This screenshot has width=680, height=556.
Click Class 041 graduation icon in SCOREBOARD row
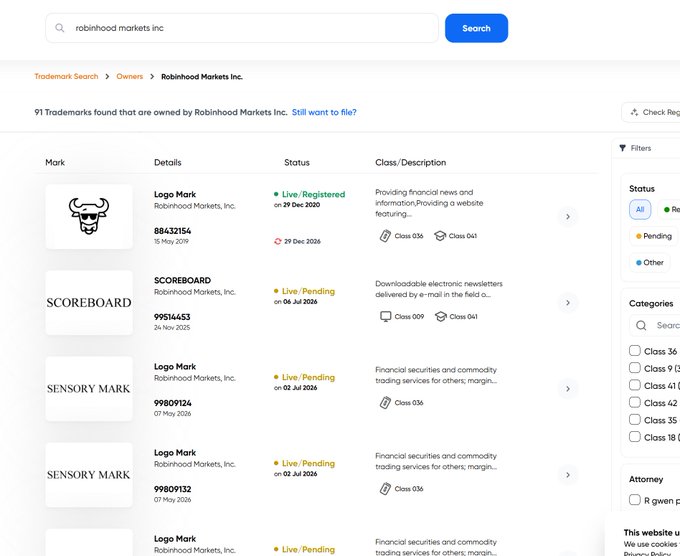pyautogui.click(x=441, y=317)
